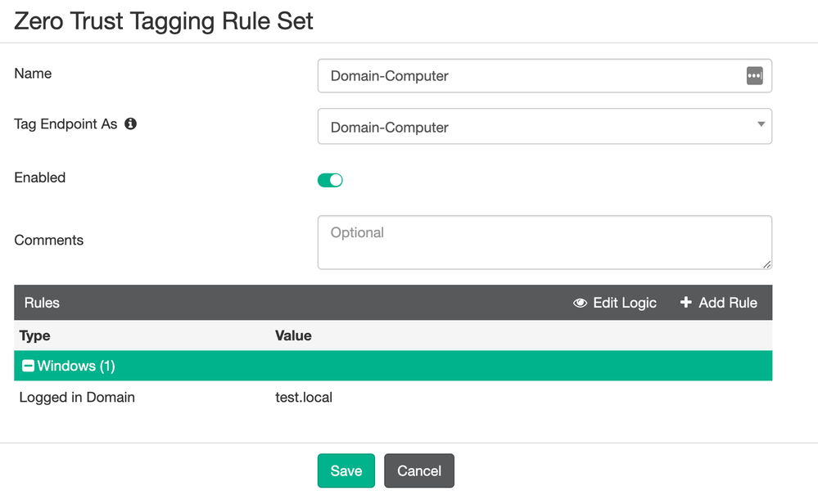The width and height of the screenshot is (818, 504).
Task: Click the dropdown caret arrow on Domain-Computer select
Action: [x=761, y=124]
